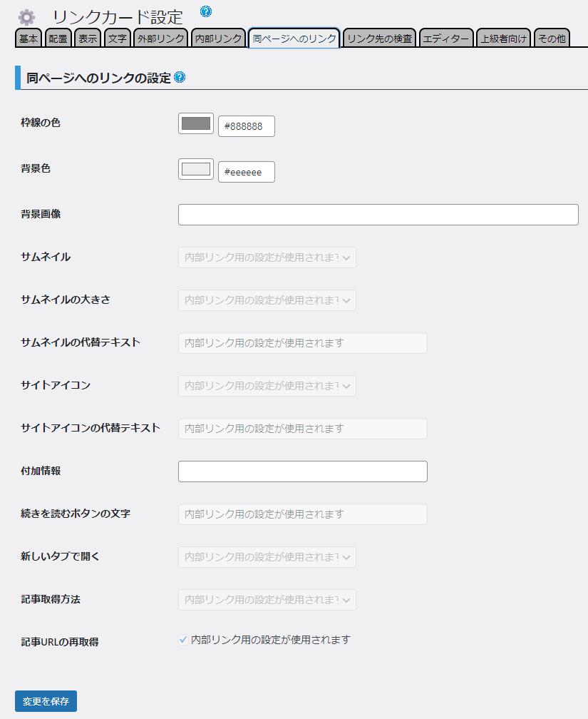Image resolution: width=588 pixels, height=719 pixels.
Task: Open the エディター tab
Action: [446, 39]
